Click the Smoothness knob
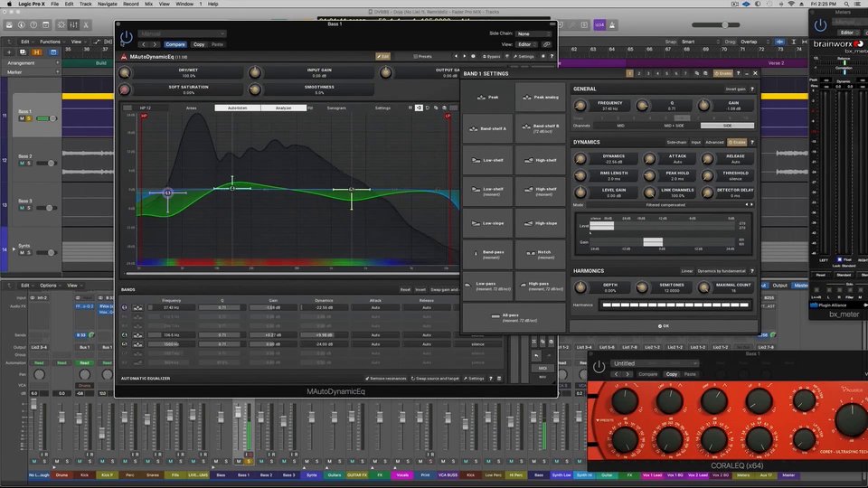 [255, 89]
